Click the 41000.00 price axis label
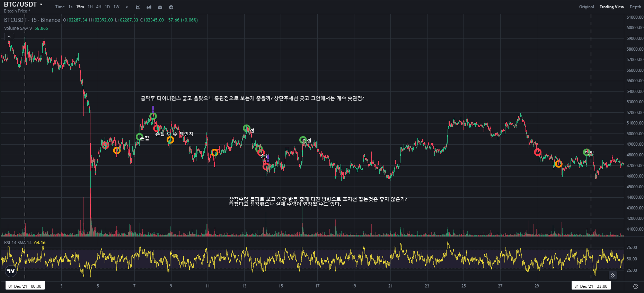The width and height of the screenshot is (644, 293). 635,229
